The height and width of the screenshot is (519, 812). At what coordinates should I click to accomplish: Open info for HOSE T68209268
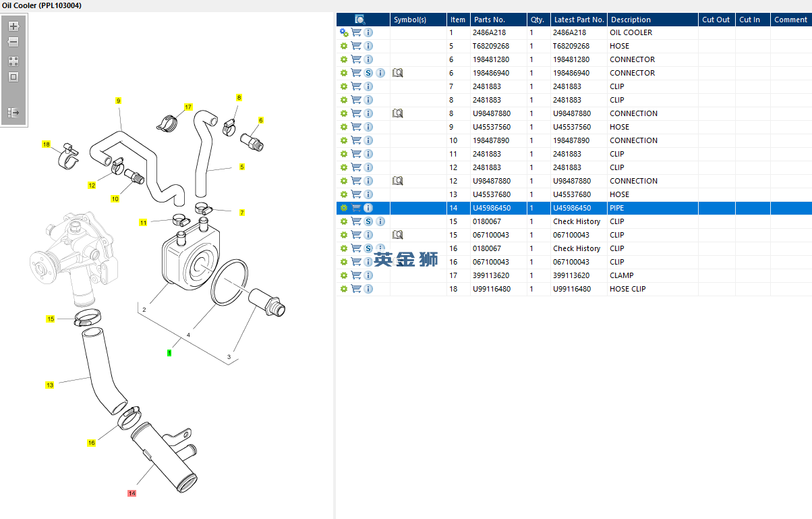[368, 46]
